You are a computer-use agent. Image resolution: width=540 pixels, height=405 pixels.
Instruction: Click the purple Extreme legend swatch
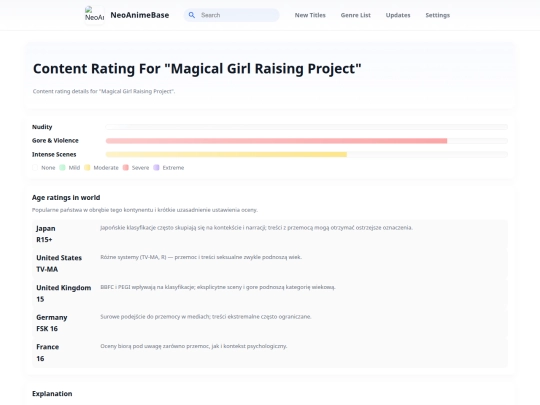pos(156,168)
